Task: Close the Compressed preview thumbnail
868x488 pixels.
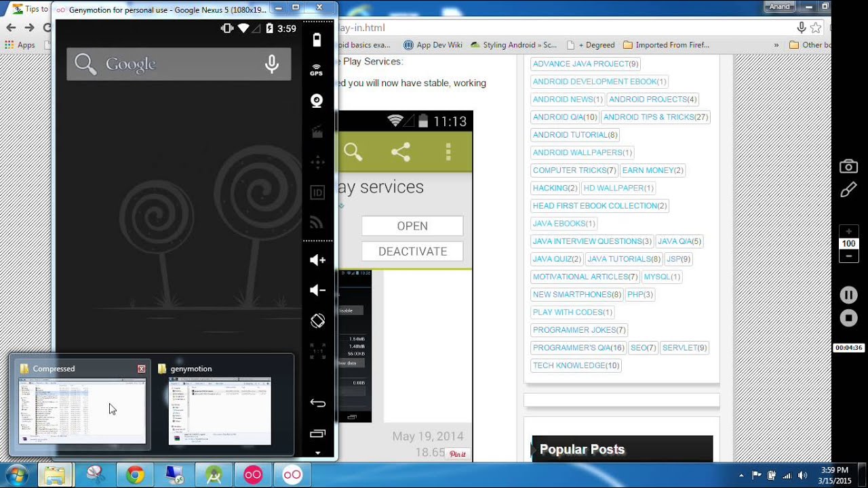Action: 141,369
